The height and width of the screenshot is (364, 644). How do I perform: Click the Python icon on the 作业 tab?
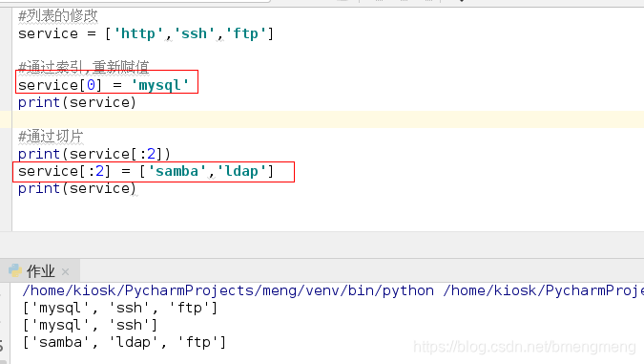(15, 270)
